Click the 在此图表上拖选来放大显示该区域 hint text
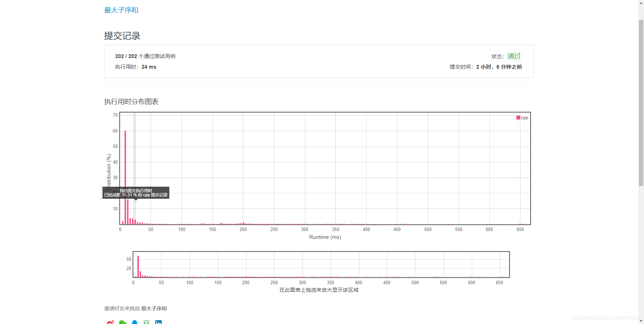 (x=319, y=290)
